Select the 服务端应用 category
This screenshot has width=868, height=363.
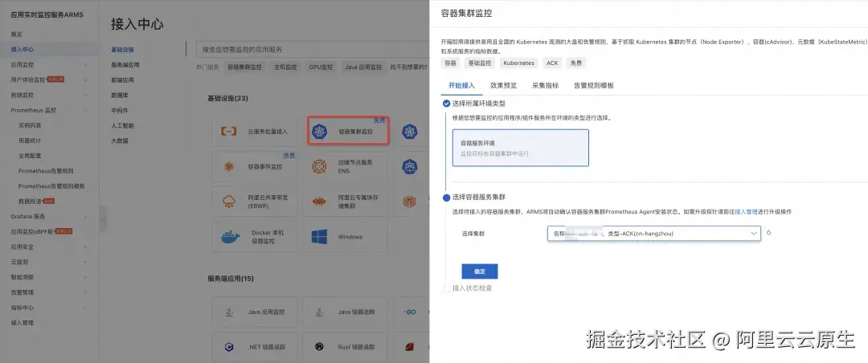pos(125,65)
